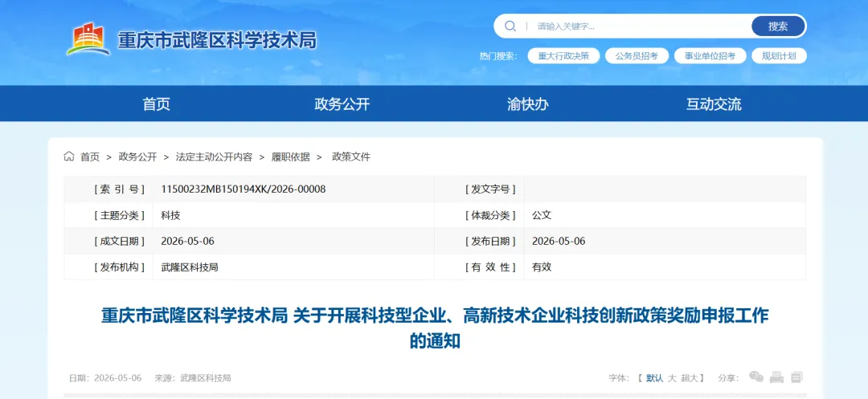
Task: Click the [ 发布机构 ] label cell
Action: click(x=108, y=267)
